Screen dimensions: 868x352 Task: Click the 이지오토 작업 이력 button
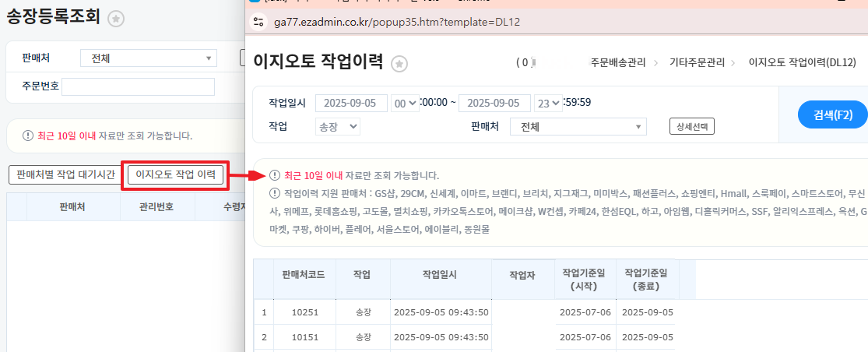(x=175, y=175)
